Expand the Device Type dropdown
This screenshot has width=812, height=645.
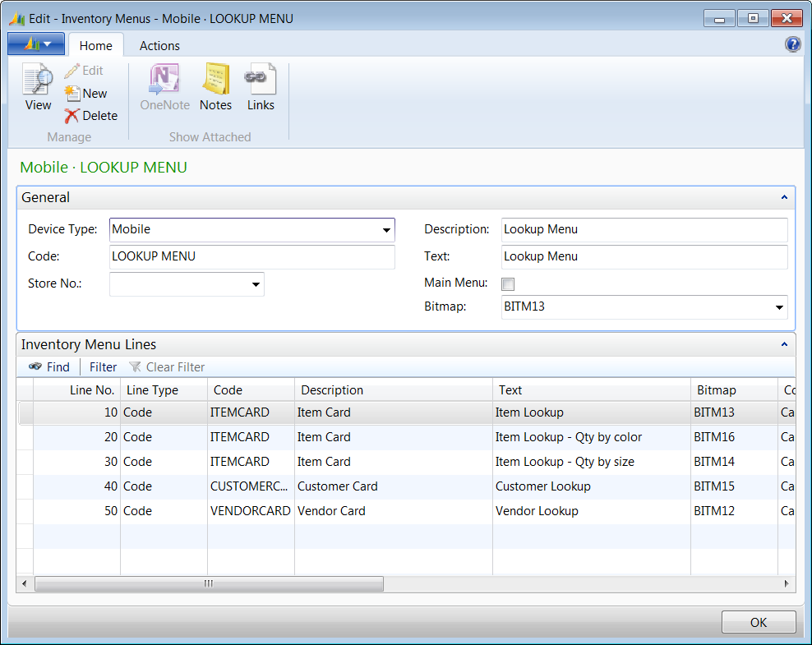click(x=385, y=230)
